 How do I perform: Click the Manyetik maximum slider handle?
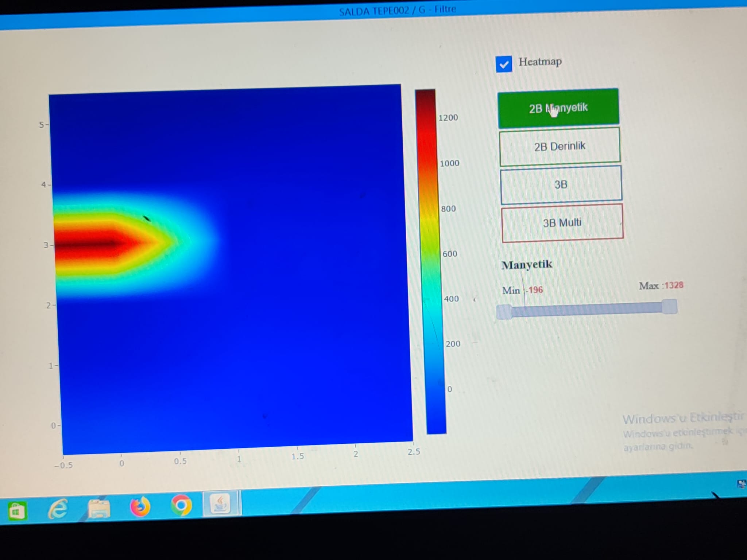click(669, 307)
